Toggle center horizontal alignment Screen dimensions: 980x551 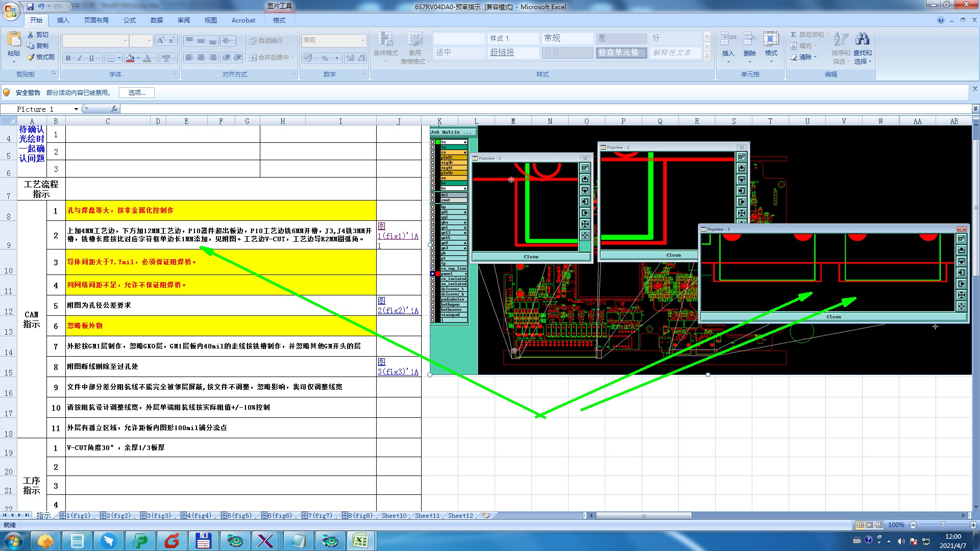pos(201,58)
